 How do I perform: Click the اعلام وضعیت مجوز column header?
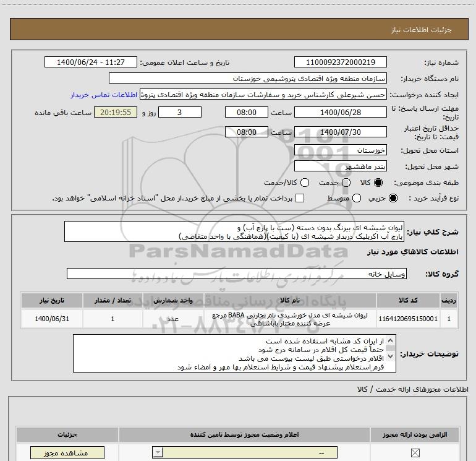click(x=244, y=434)
